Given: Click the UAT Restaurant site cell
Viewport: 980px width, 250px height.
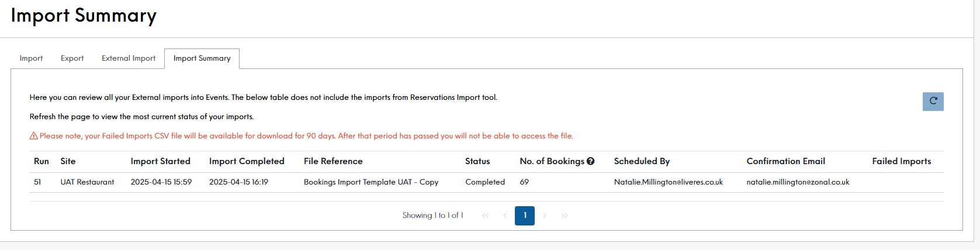Looking at the screenshot, I should [x=87, y=182].
